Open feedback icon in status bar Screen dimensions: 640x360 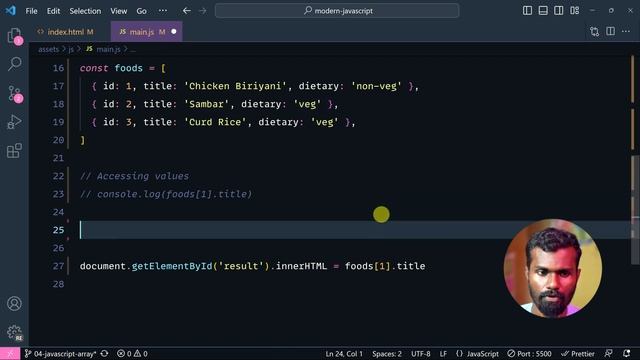(x=609, y=354)
